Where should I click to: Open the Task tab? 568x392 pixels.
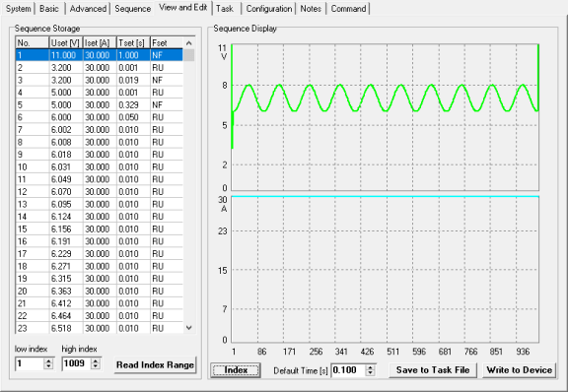point(225,8)
